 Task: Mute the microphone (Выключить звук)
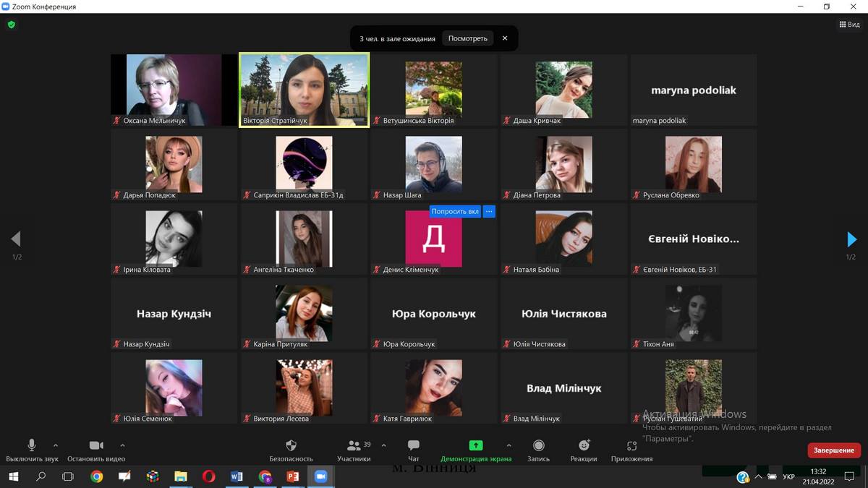[32, 445]
